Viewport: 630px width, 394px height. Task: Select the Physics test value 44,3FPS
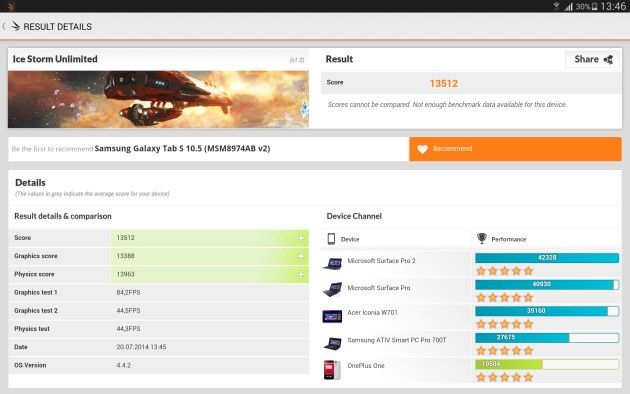(129, 329)
